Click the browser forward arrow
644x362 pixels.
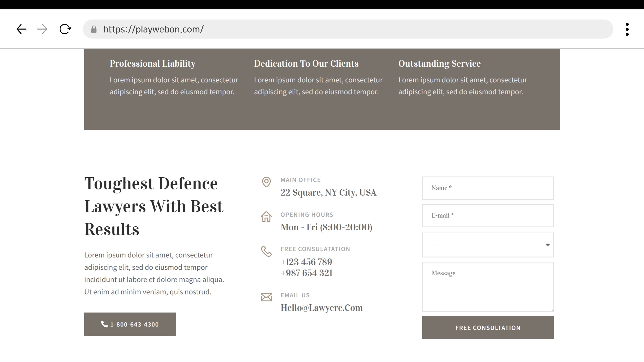(42, 29)
